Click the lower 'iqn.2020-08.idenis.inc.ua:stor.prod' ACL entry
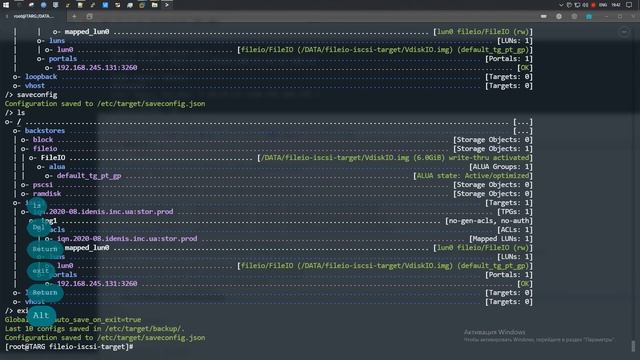Screen dimensions: 640x360 click(127, 238)
